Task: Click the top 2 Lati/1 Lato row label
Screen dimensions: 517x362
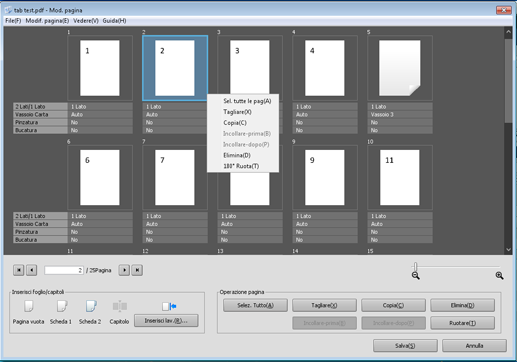Action: 40,107
